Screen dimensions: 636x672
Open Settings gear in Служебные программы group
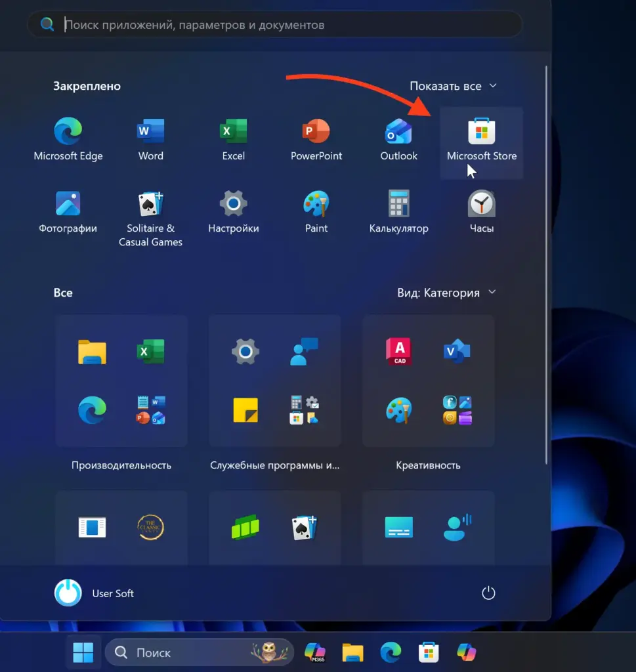245,352
